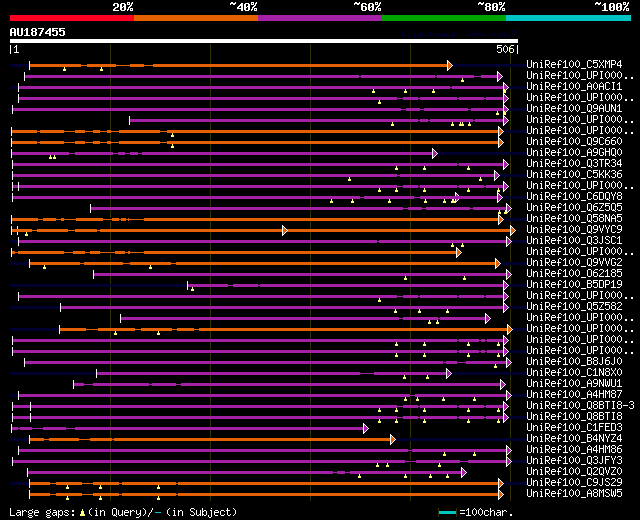Open hit UniRef100_Q9C660
This screenshot has width=640, height=520.
[x=574, y=142]
